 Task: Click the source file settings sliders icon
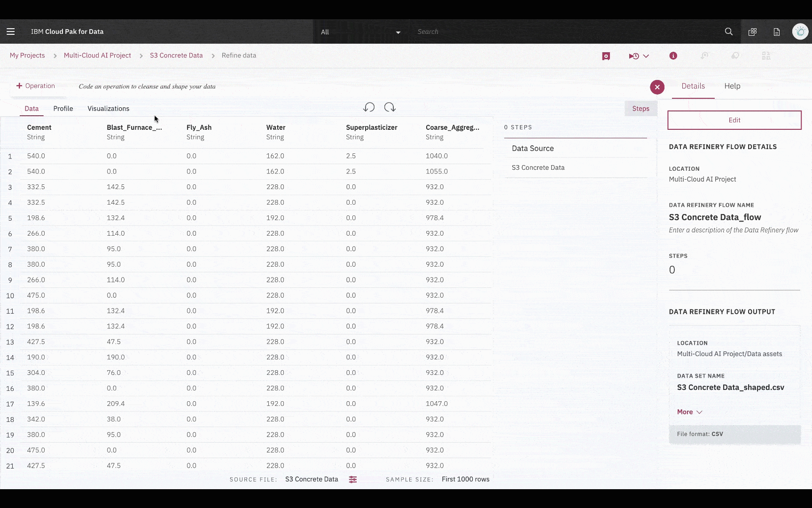pos(353,479)
